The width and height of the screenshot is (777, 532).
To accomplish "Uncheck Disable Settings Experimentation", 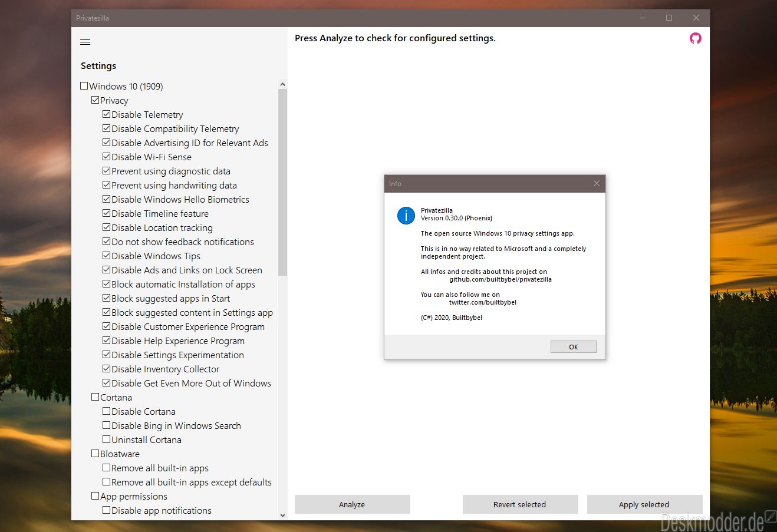I will (x=107, y=355).
